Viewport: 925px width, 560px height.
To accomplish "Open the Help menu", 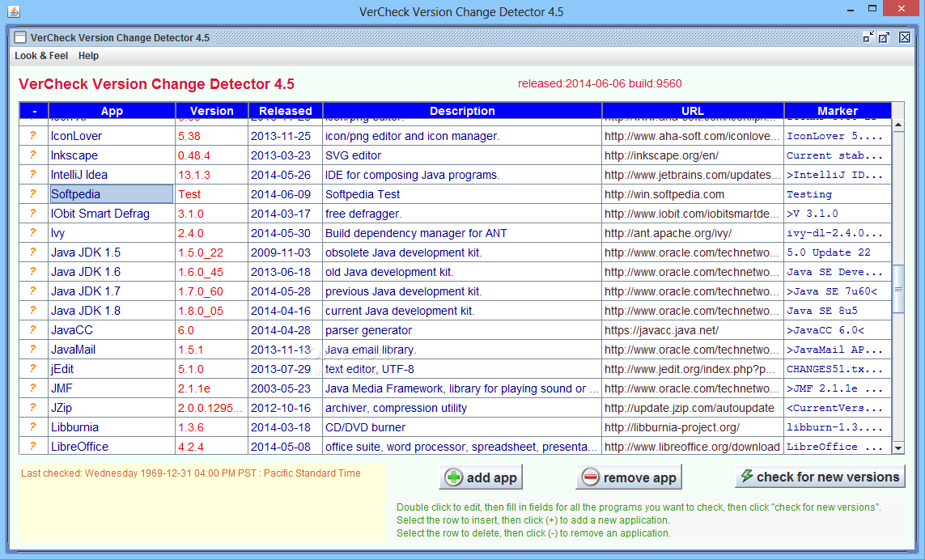I will [x=88, y=56].
